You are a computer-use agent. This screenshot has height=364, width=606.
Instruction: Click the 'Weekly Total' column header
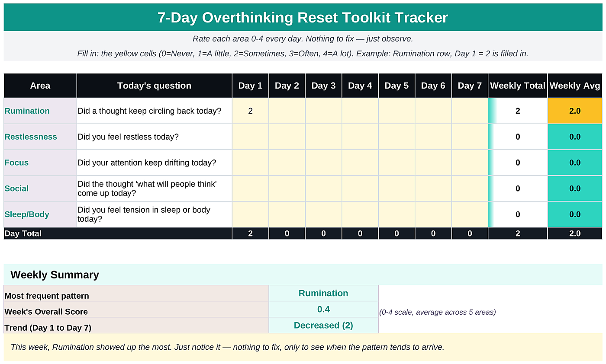pyautogui.click(x=518, y=86)
